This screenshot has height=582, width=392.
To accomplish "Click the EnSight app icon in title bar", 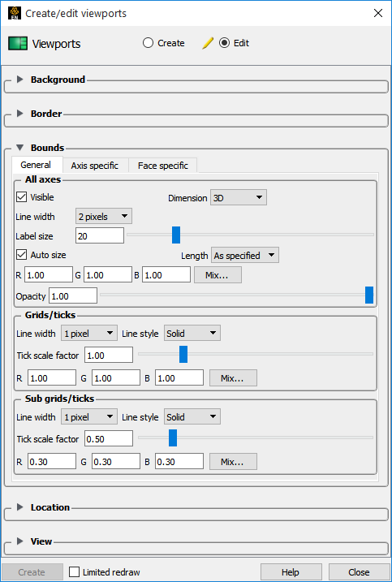I will 15,13.
